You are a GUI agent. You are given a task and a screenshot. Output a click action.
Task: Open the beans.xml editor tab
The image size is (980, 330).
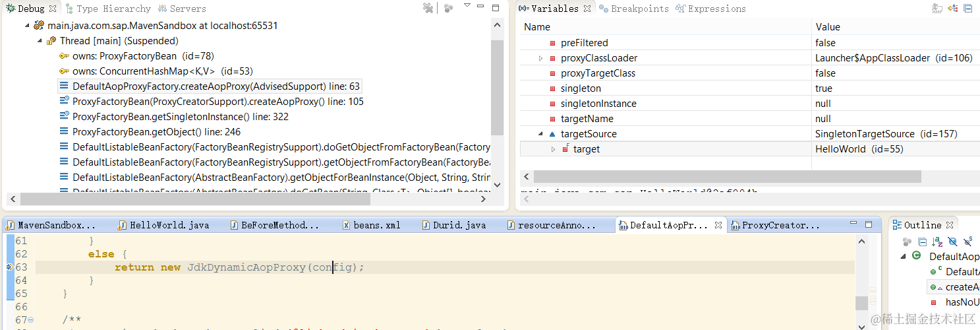click(x=372, y=225)
